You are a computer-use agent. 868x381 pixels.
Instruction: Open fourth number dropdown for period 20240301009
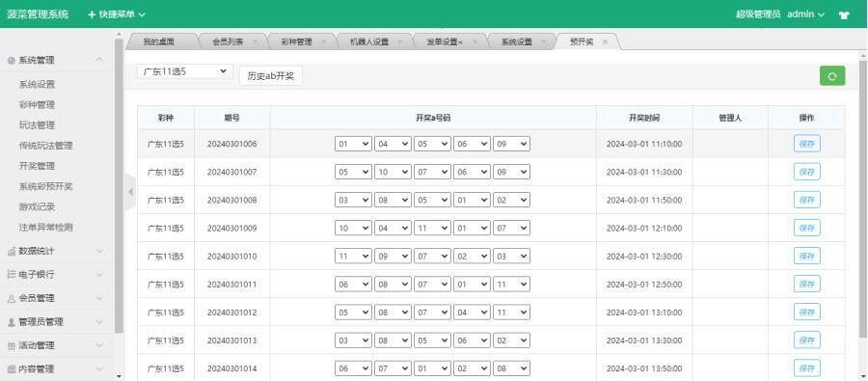tap(472, 229)
